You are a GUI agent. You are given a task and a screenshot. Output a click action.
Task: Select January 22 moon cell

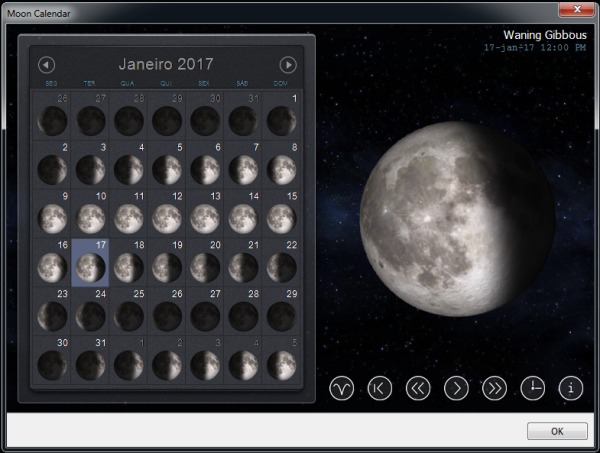(280, 263)
